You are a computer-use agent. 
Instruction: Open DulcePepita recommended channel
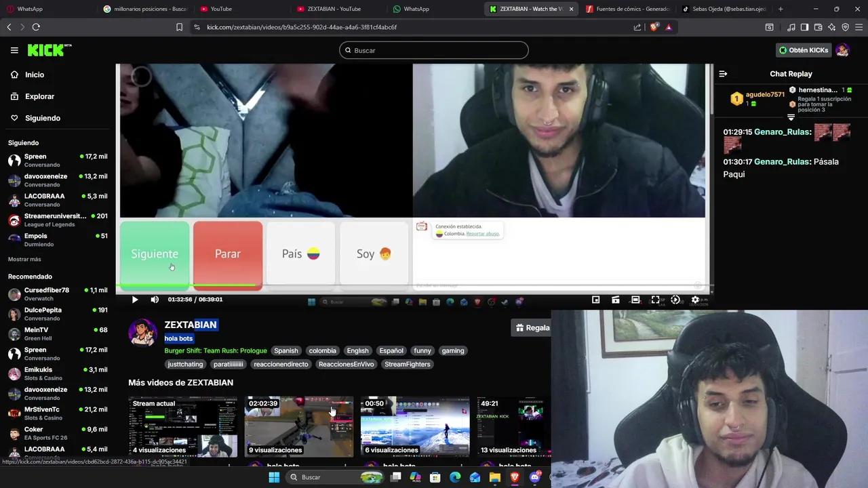[58, 314]
